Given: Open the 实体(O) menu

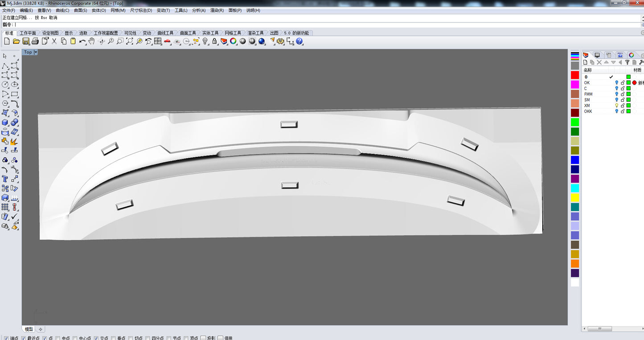Looking at the screenshot, I should tap(99, 10).
